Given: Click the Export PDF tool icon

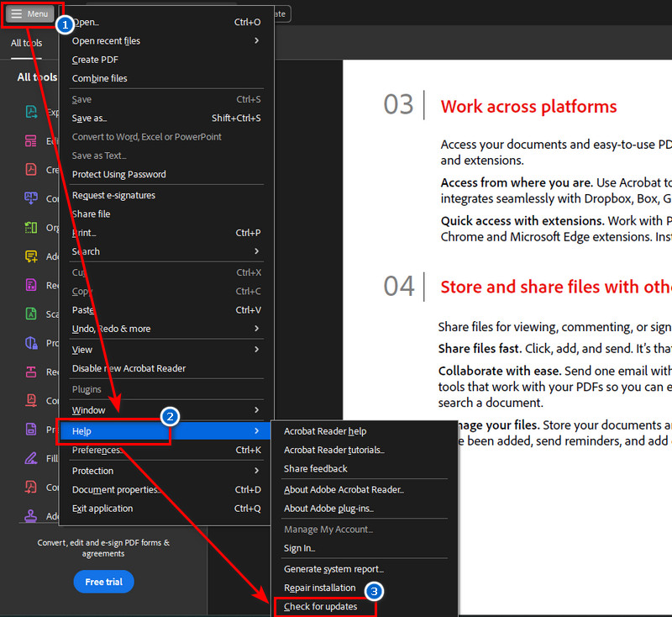Looking at the screenshot, I should [x=31, y=112].
